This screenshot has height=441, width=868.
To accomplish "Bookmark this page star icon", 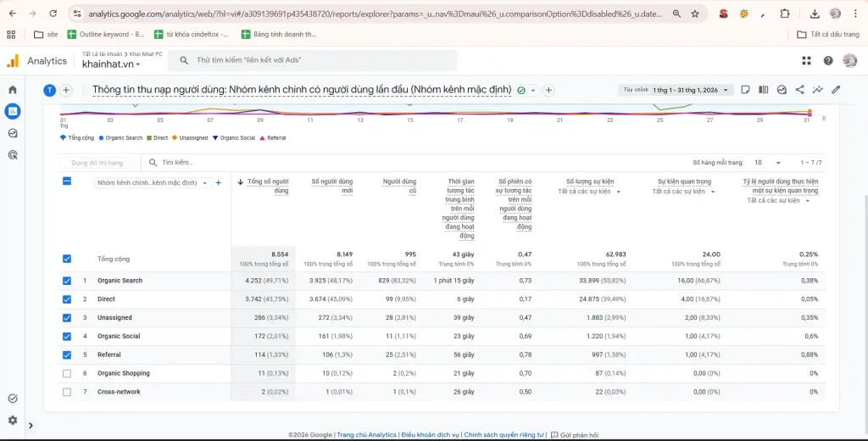I will pyautogui.click(x=695, y=14).
